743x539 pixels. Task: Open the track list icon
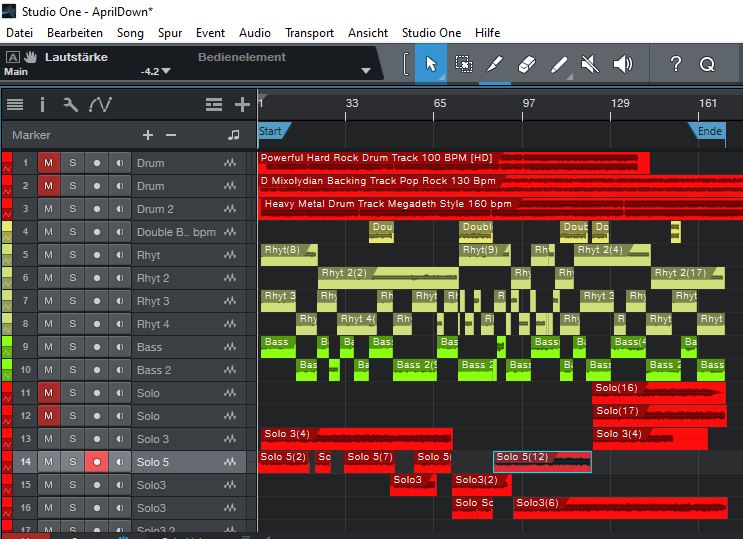pyautogui.click(x=15, y=104)
